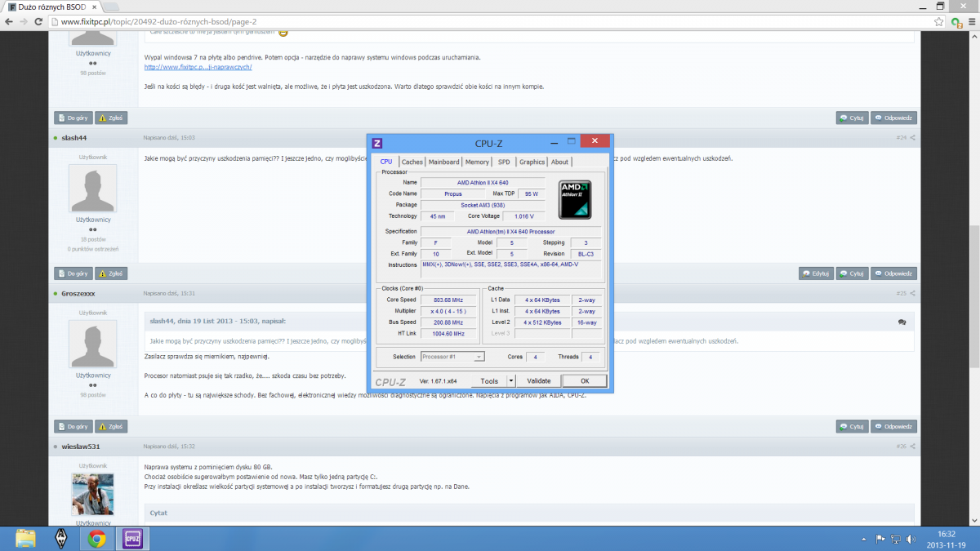The width and height of the screenshot is (980, 551).
Task: Click Zgłoś under slash44's post
Action: [x=111, y=273]
